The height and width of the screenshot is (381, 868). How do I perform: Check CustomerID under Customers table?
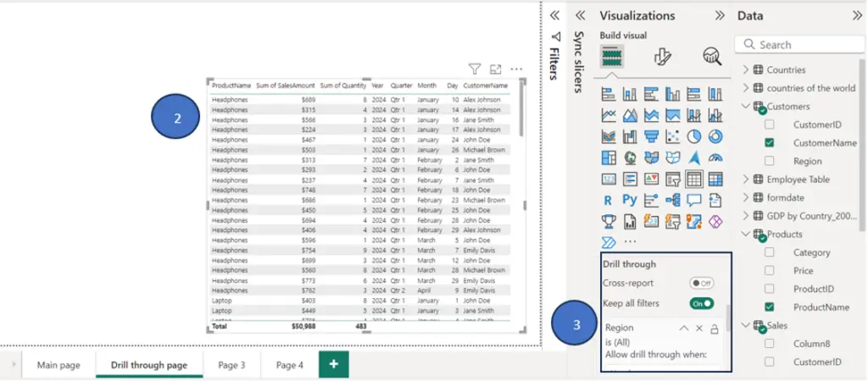coord(770,124)
